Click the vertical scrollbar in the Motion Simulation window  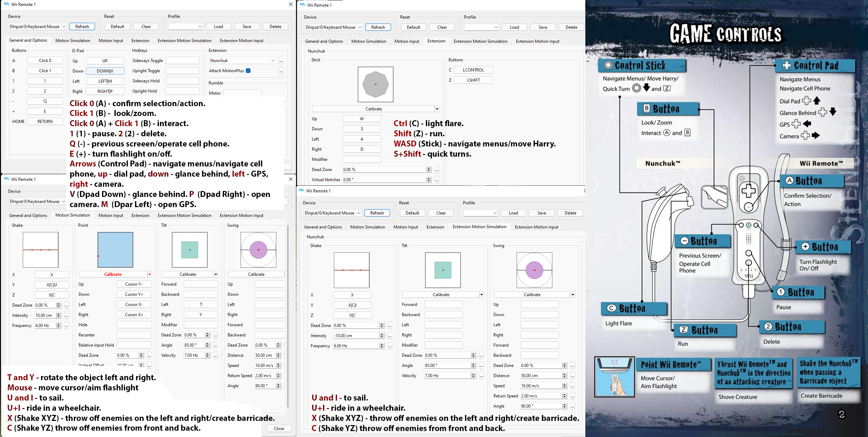click(x=288, y=315)
